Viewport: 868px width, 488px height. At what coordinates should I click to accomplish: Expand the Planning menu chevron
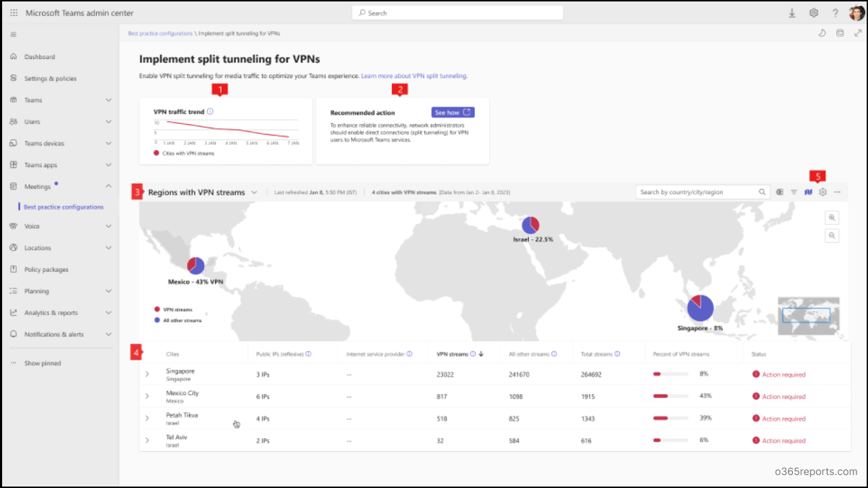pyautogui.click(x=108, y=291)
